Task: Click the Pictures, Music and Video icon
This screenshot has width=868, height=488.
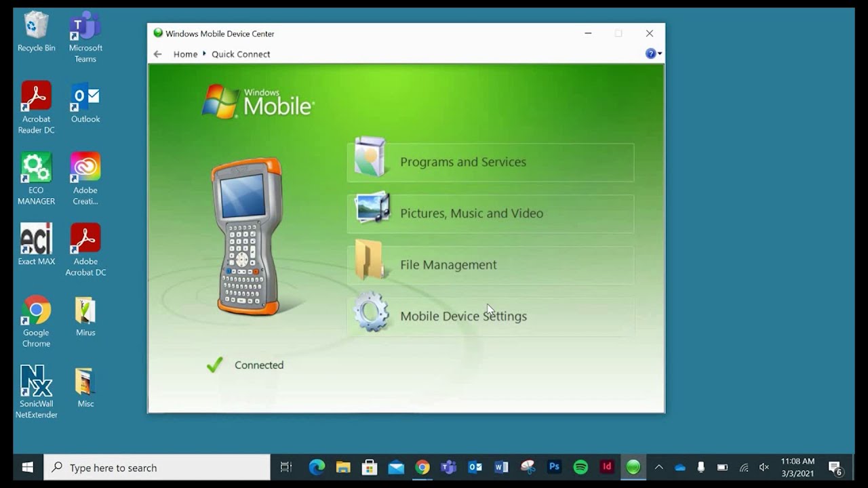Action: tap(372, 208)
